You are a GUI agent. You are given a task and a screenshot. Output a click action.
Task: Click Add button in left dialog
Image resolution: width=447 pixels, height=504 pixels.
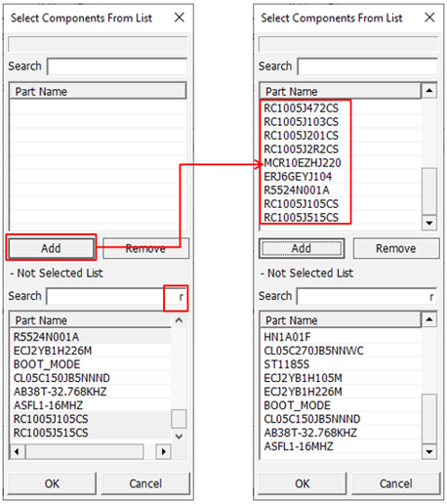coord(51,248)
